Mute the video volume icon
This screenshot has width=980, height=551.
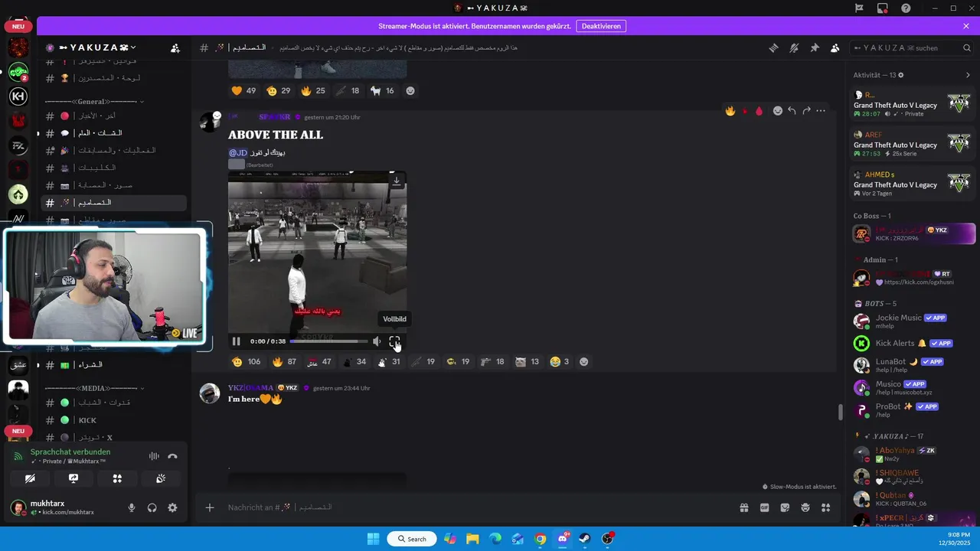coord(377,341)
